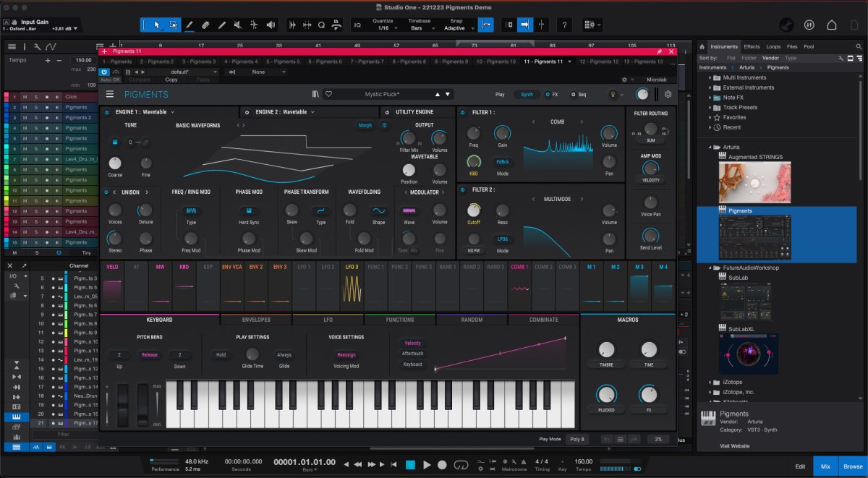Viewport: 868px width, 478px height.
Task: Switch to the Loops browser tab
Action: (773, 46)
